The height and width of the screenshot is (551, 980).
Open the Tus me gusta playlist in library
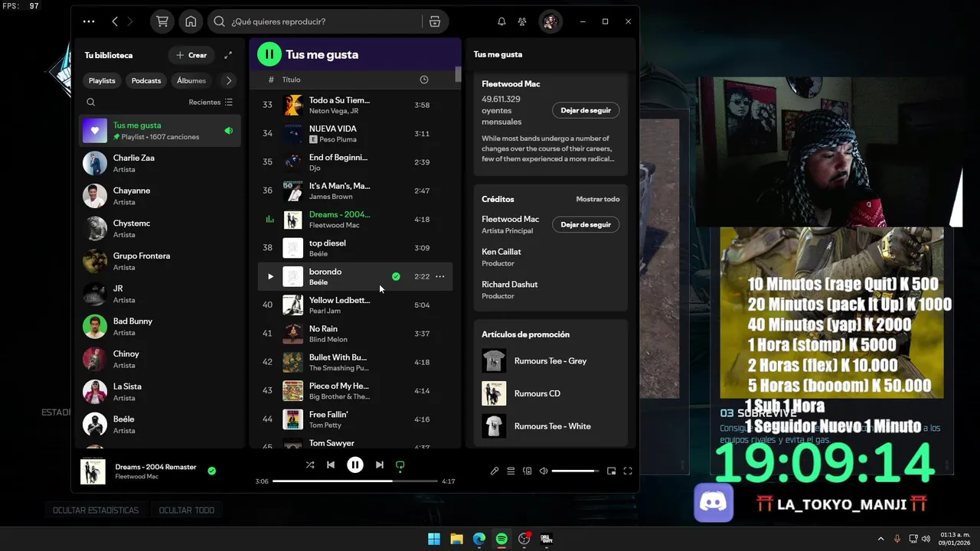(x=160, y=131)
